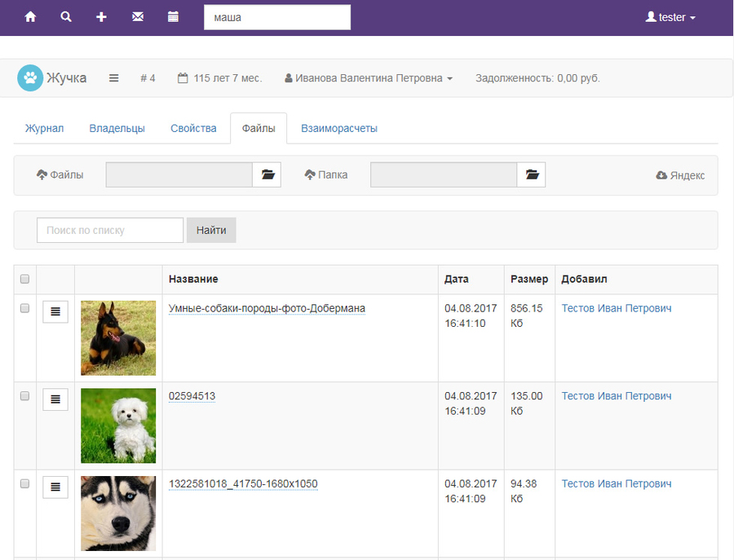Open Тестов Иван Петрович link in 02594513 row
734x560 pixels.
617,396
